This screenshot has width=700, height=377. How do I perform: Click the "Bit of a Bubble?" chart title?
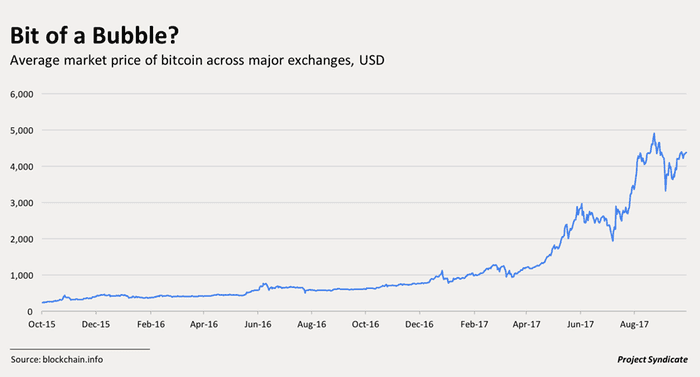(x=94, y=36)
